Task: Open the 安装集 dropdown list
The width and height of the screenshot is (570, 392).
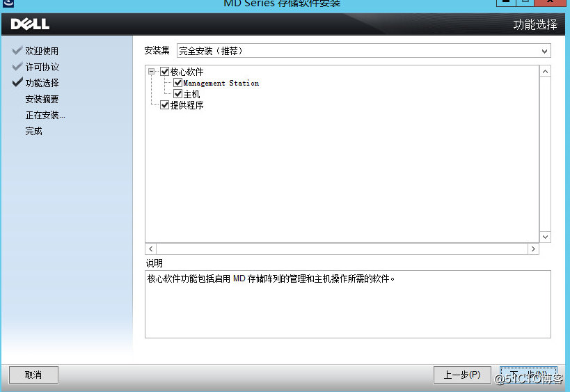Action: click(x=364, y=51)
